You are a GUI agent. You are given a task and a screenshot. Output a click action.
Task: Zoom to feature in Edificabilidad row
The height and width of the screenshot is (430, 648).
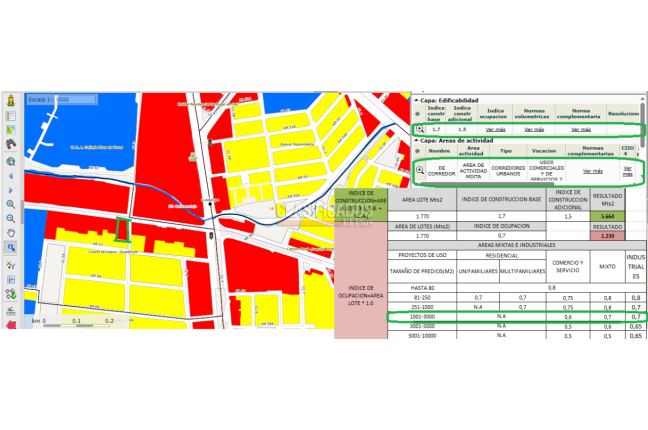[420, 129]
